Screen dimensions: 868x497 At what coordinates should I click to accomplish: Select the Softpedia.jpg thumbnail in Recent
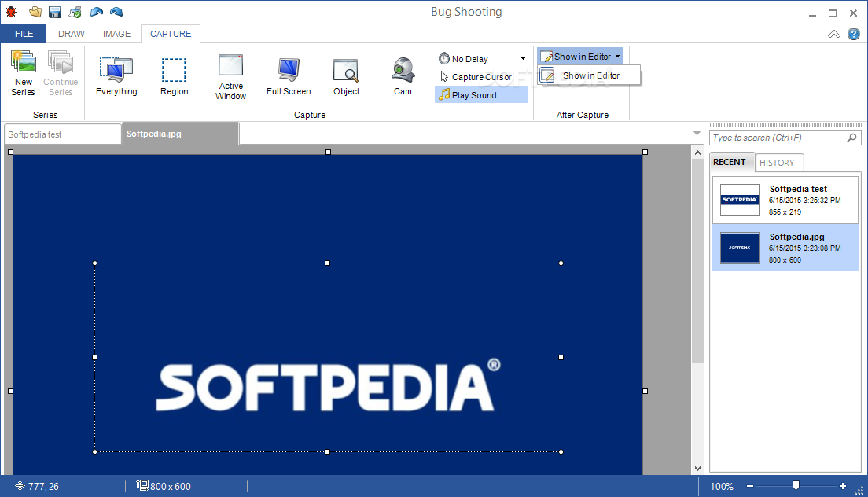coord(740,248)
